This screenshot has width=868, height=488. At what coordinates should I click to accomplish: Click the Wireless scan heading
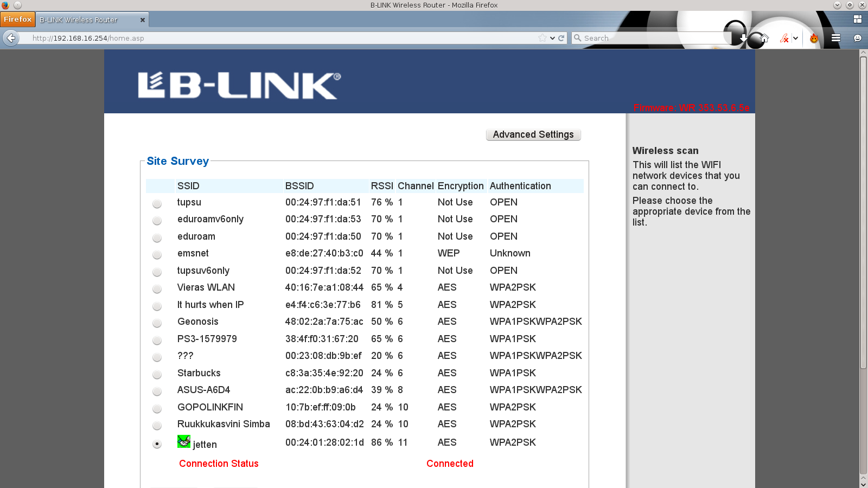coord(665,151)
